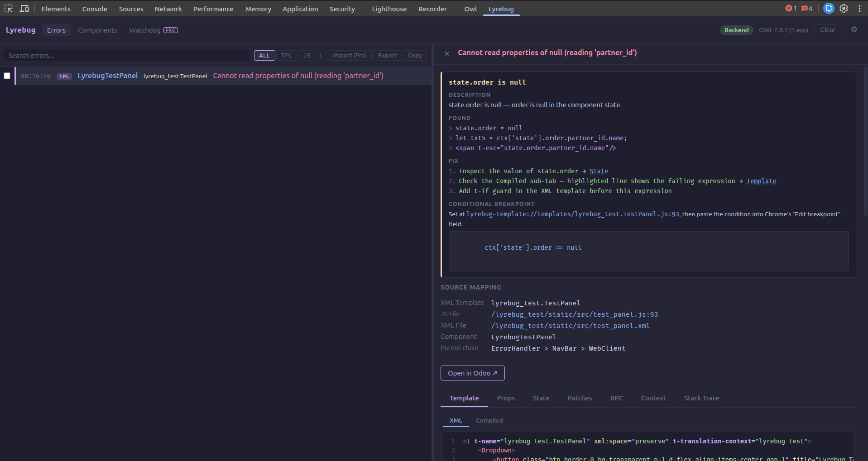Switch to the Owl DevTools tab

(470, 9)
